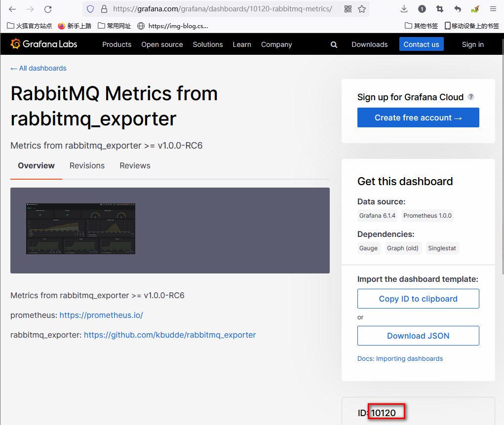This screenshot has height=425, width=504.
Task: Open the 新手上路 Firefox bookmark
Action: (75, 26)
